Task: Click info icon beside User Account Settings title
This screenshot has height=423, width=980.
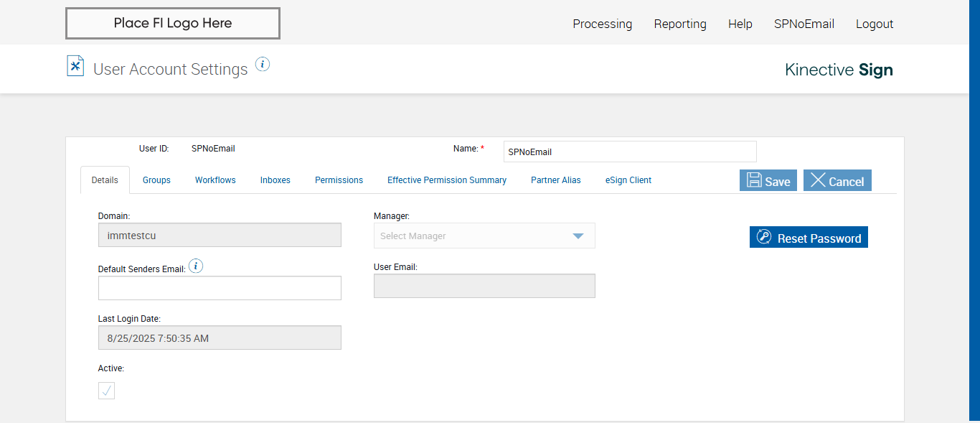Action: click(263, 64)
